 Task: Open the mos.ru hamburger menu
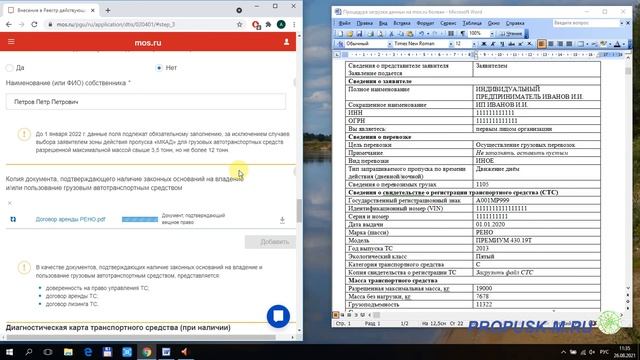coord(11,42)
